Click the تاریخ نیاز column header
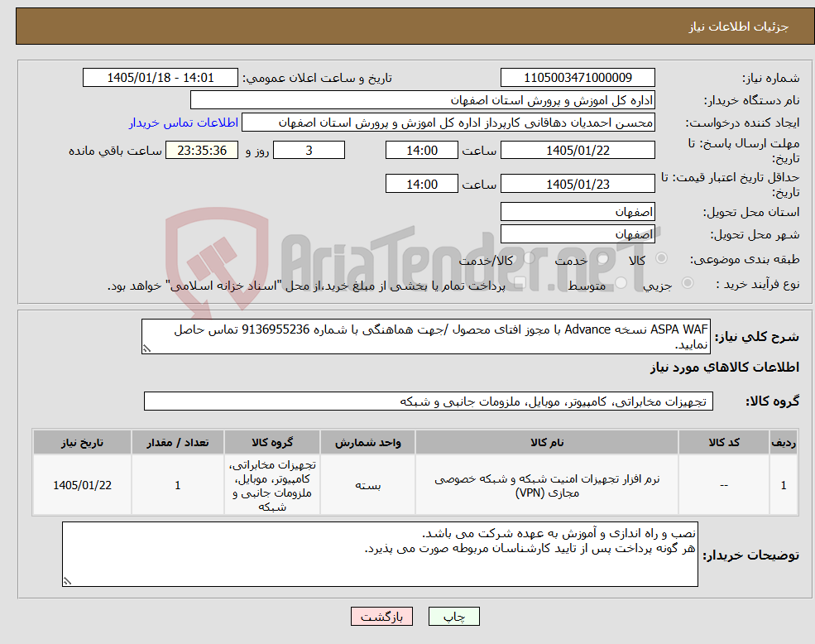 tap(82, 442)
